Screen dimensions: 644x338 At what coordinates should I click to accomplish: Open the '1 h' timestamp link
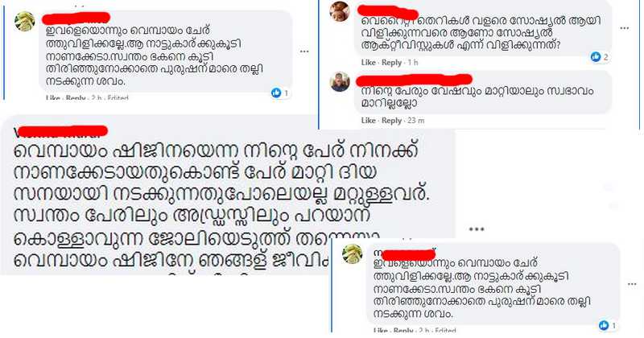click(x=413, y=63)
